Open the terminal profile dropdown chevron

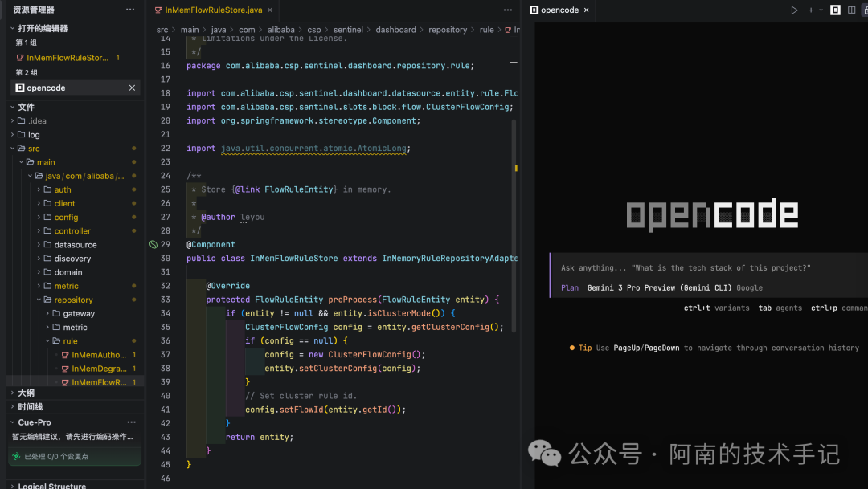[x=821, y=10]
